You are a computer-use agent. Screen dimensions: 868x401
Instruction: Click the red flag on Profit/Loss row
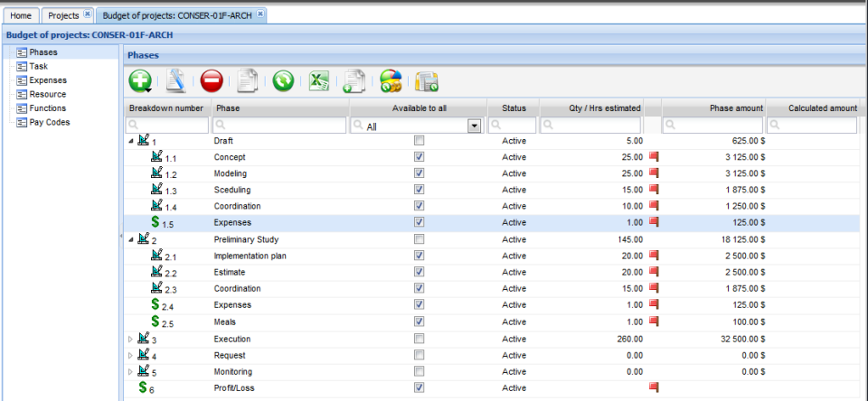(x=654, y=387)
